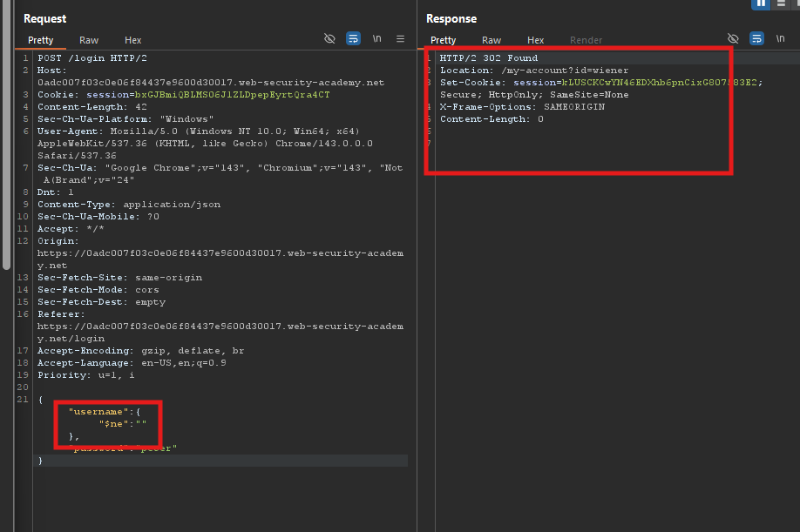This screenshot has height=532, width=800.
Task: Click the Referer header URL ending in /login
Action: (x=220, y=333)
